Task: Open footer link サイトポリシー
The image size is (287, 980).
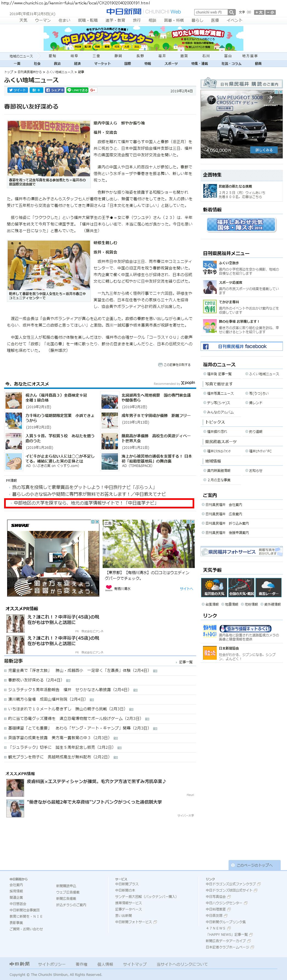Action: pyautogui.click(x=52, y=964)
